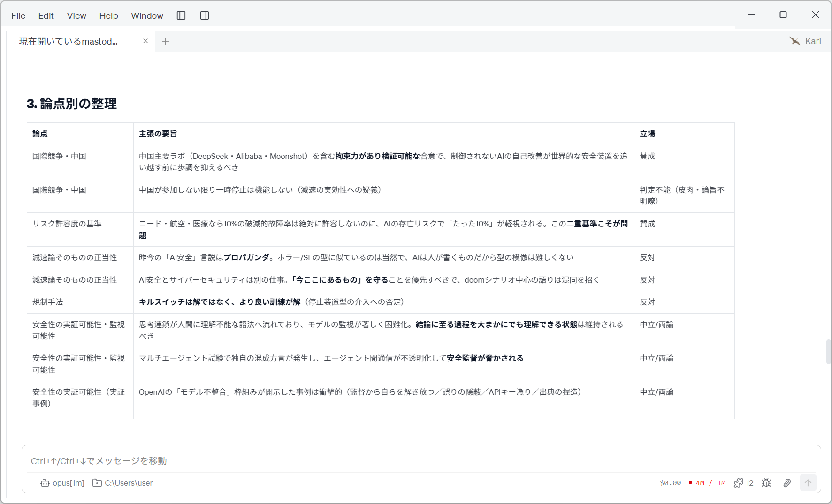Focus the message input field
Viewport: 832px width, 504px height.
click(x=421, y=461)
